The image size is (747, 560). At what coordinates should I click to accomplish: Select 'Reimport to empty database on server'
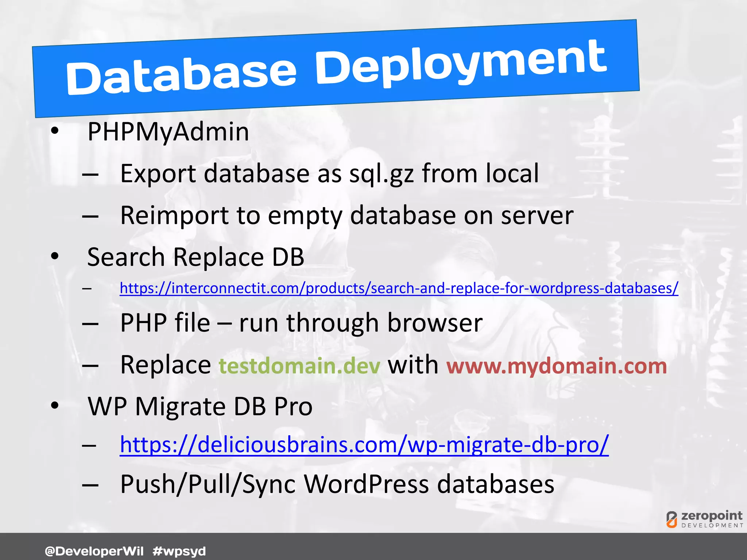coord(347,215)
